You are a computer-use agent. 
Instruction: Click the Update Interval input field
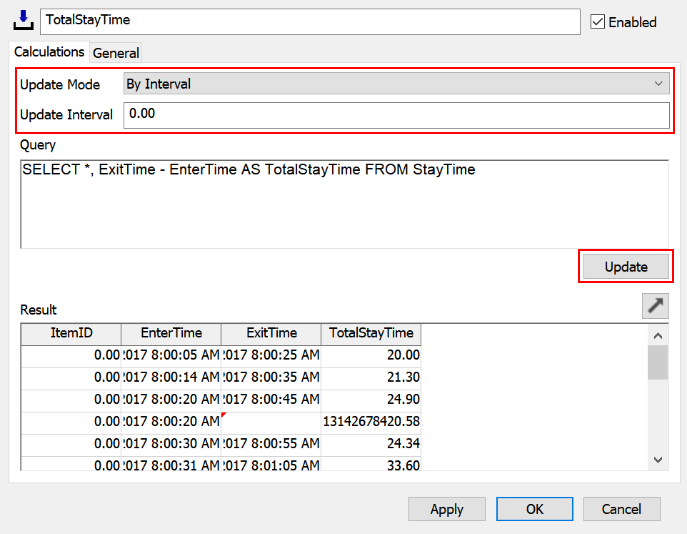395,115
